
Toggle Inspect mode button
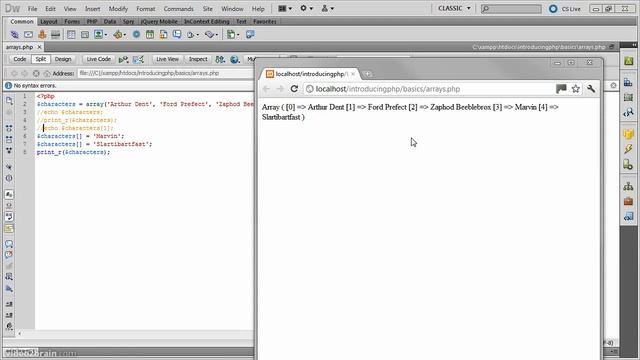198,59
